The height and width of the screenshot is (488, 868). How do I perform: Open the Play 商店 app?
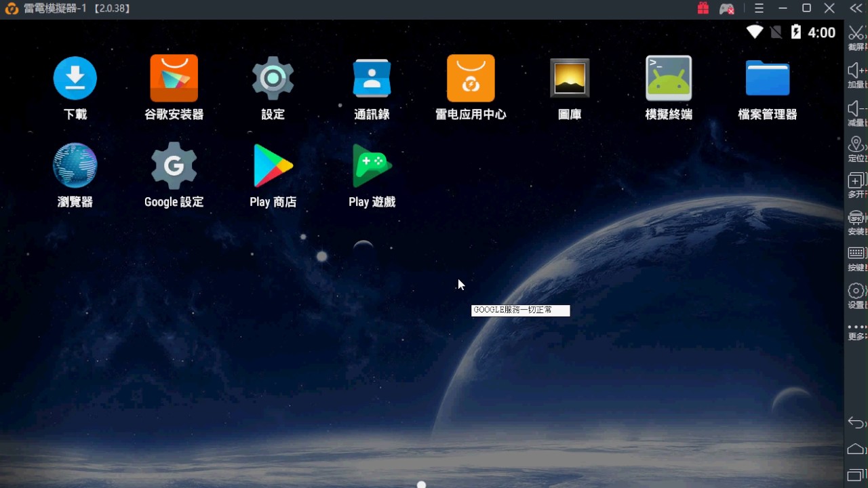point(273,165)
